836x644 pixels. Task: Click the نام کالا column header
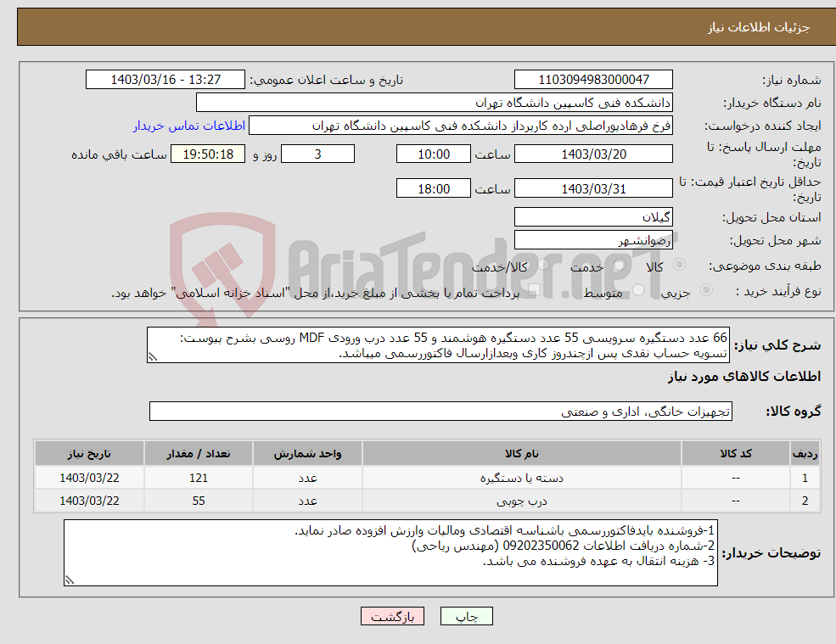pos(522,454)
